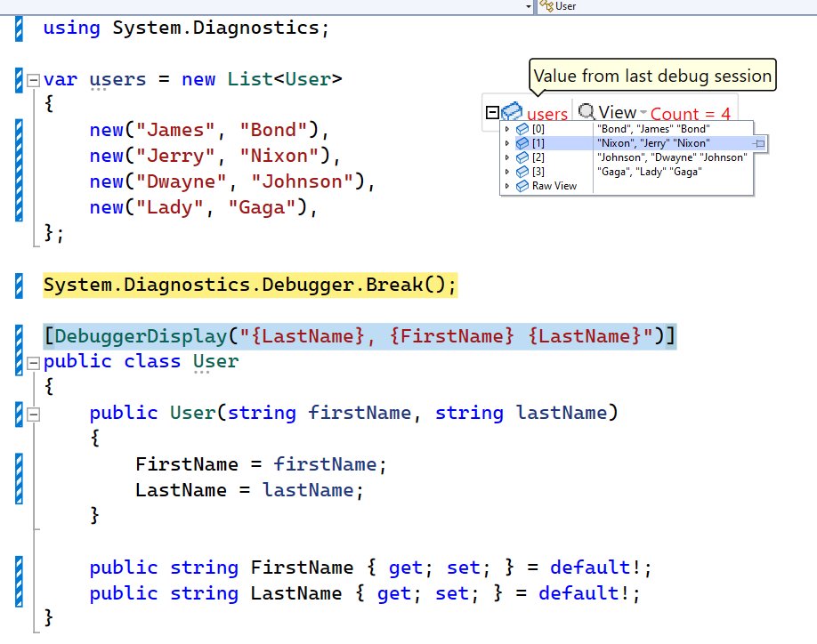Select the Raw View label
Screen dimensions: 817x644
pyautogui.click(x=554, y=186)
